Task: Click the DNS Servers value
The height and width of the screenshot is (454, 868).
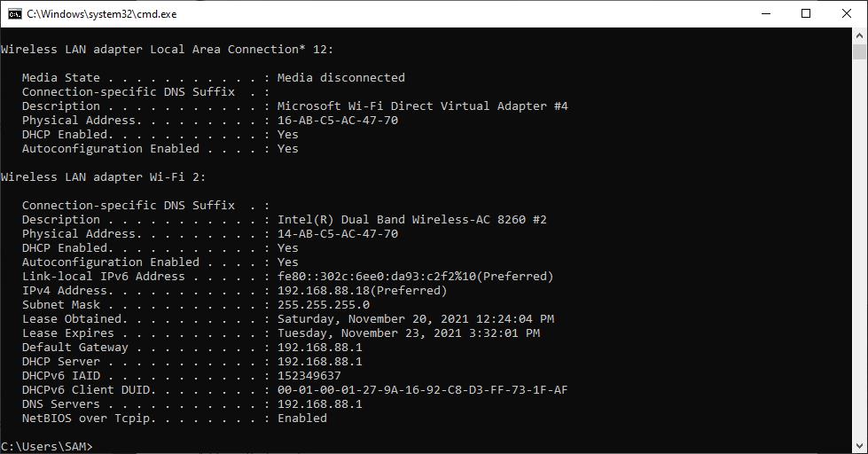Action: tap(319, 404)
